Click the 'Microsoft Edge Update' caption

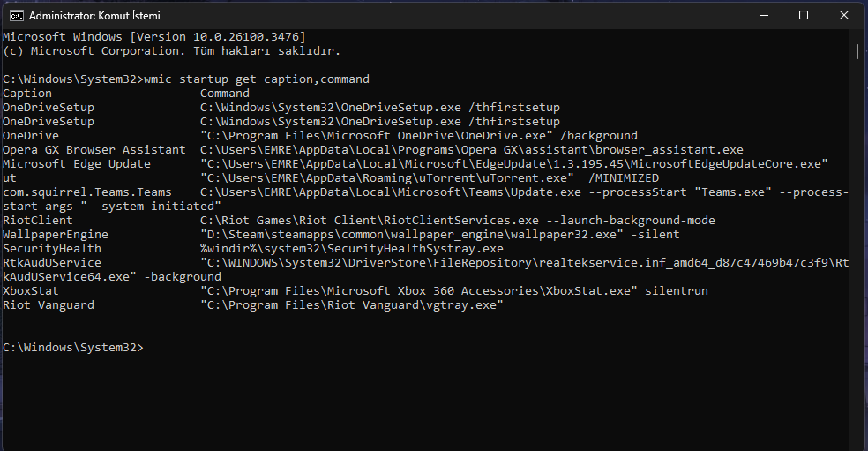point(77,164)
